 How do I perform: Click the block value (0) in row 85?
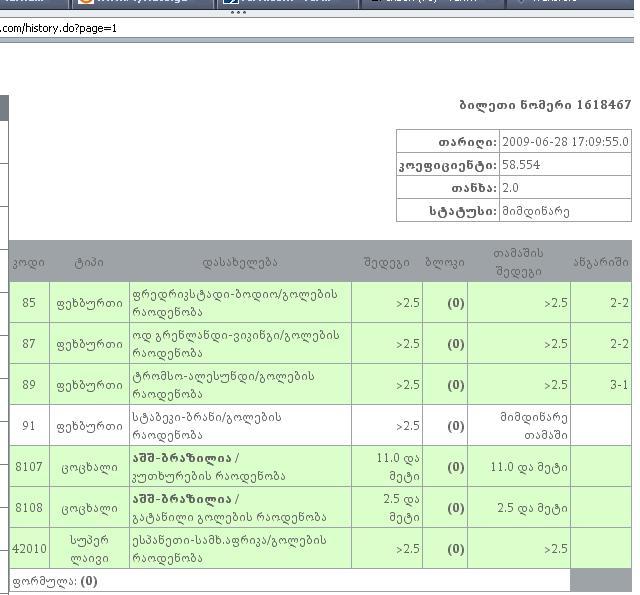[x=456, y=303]
